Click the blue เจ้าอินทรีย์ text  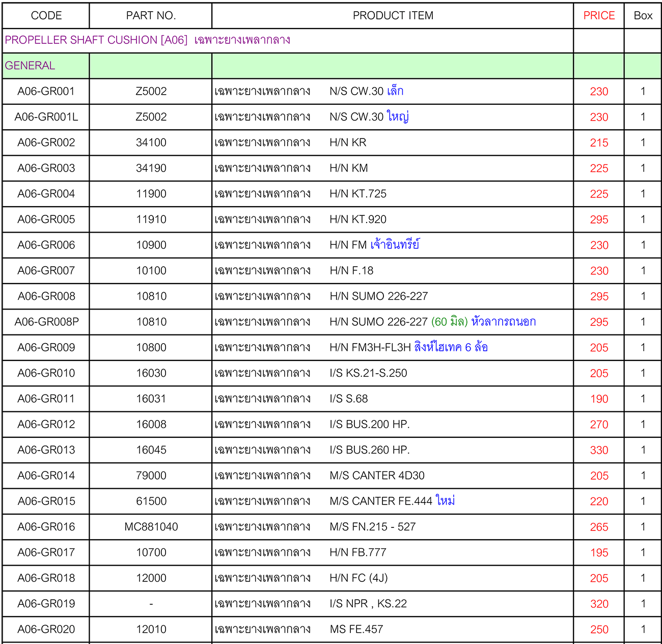395,244
